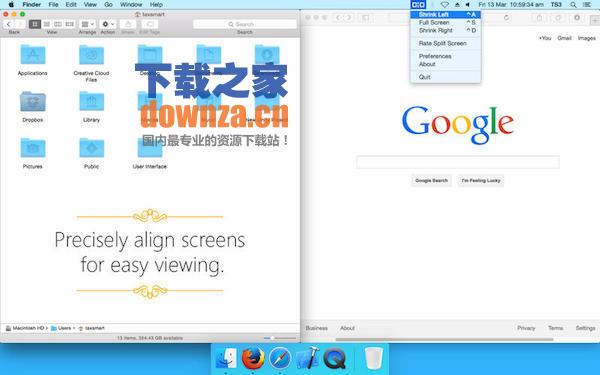600x375 pixels.
Task: Switch Finder to icon view
Action: click(x=35, y=24)
